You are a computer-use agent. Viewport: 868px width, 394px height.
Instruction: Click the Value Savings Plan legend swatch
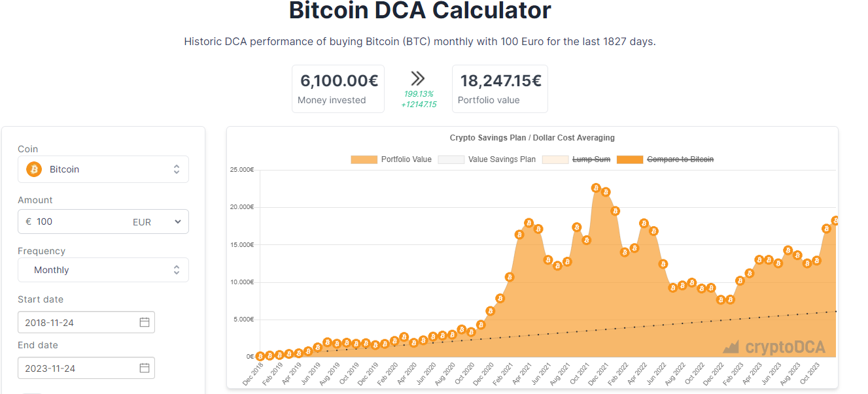coord(451,159)
